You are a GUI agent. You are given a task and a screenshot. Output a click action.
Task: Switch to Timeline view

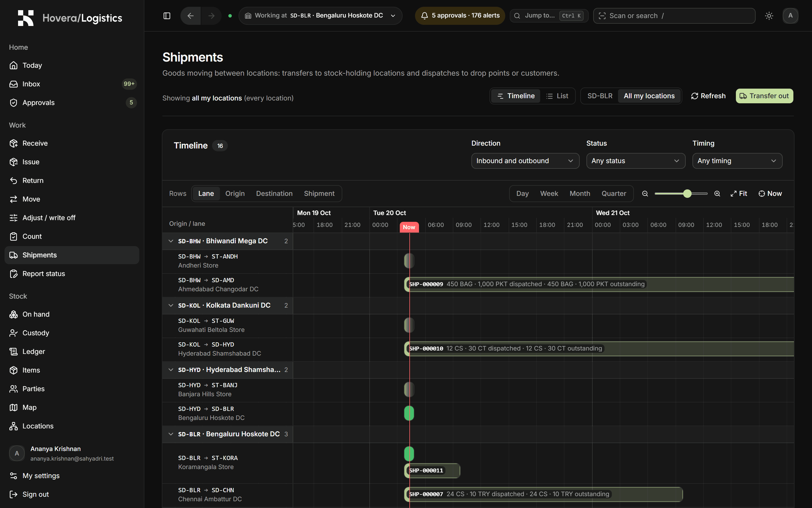pos(516,96)
